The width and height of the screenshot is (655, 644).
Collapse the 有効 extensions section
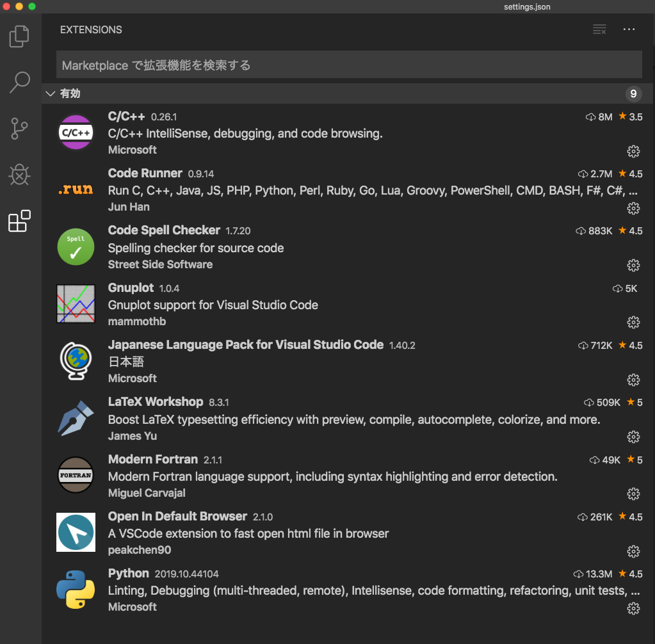(x=51, y=93)
